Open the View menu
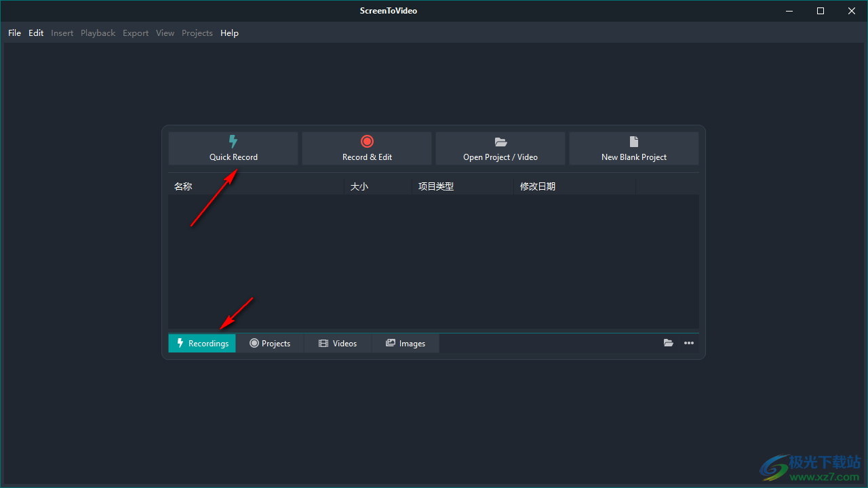The image size is (868, 488). tap(165, 33)
